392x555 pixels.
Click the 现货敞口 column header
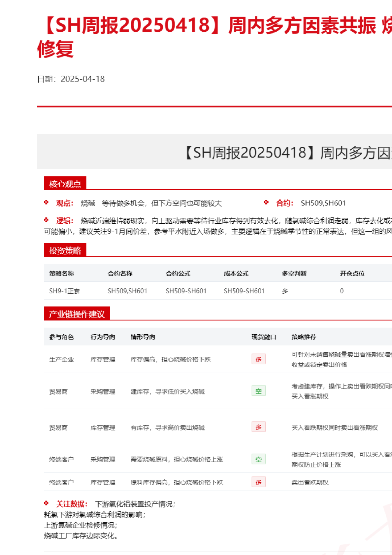pyautogui.click(x=264, y=337)
